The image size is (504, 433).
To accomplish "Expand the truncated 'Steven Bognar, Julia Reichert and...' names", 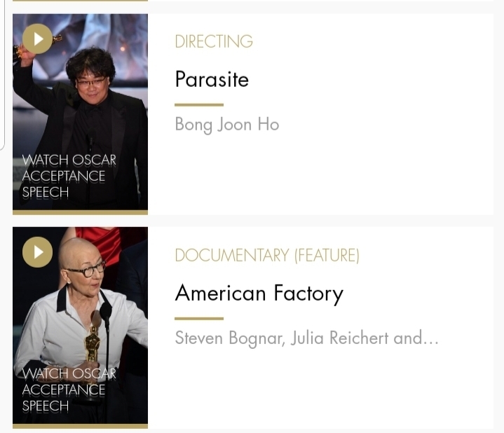I will tap(306, 338).
